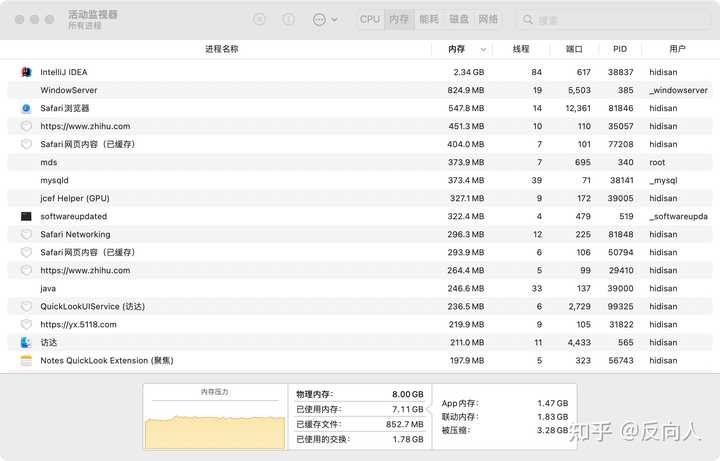Sort by 用户 column header
720x461 pixels.
(x=677, y=49)
